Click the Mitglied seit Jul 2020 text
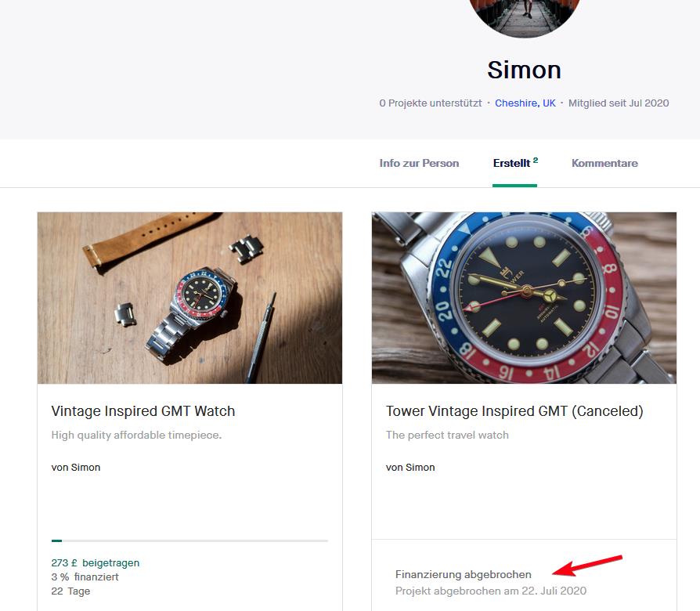Viewport: 700px width, 611px height. click(619, 103)
